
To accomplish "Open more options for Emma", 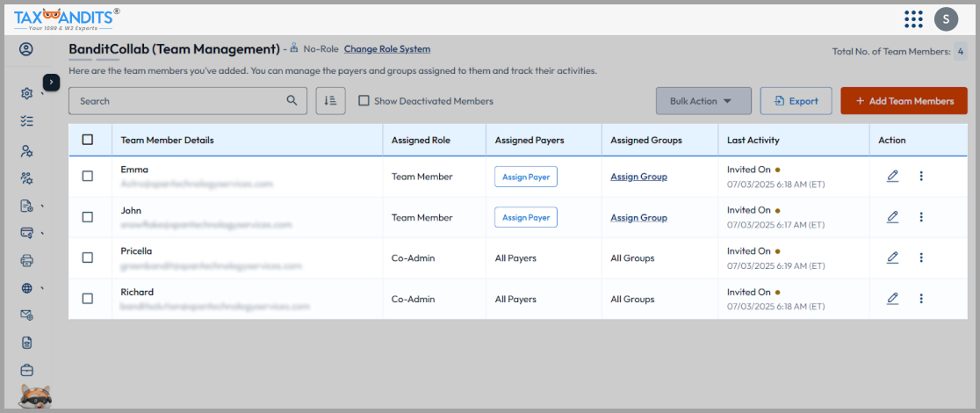I will pos(920,177).
